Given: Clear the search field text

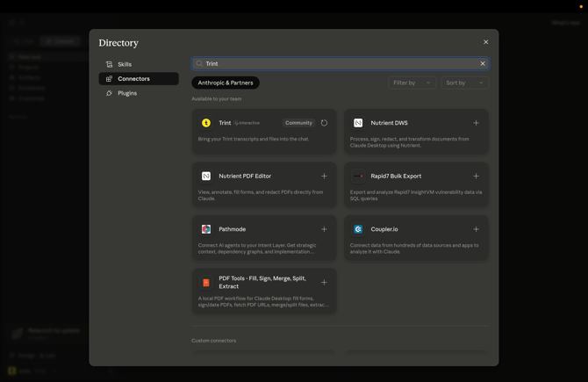Looking at the screenshot, I should pos(483,63).
